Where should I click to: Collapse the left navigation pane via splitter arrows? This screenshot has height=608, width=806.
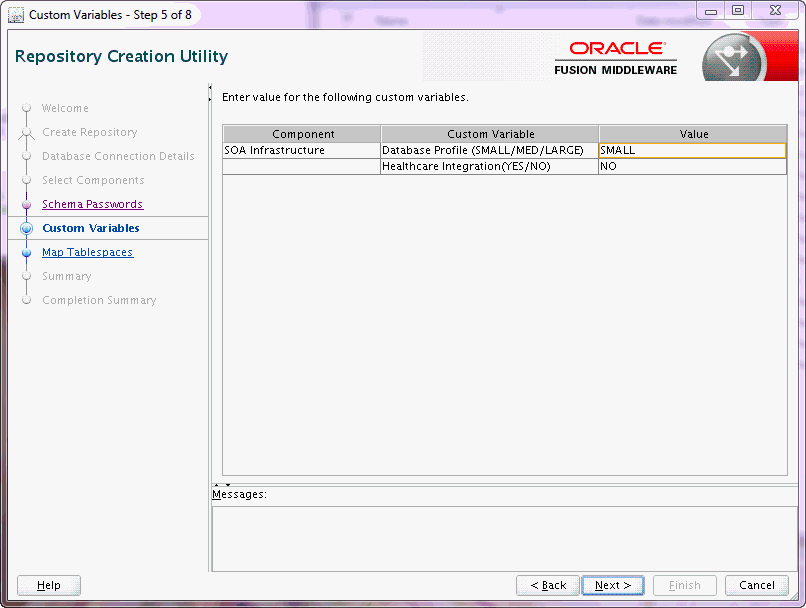pyautogui.click(x=210, y=93)
